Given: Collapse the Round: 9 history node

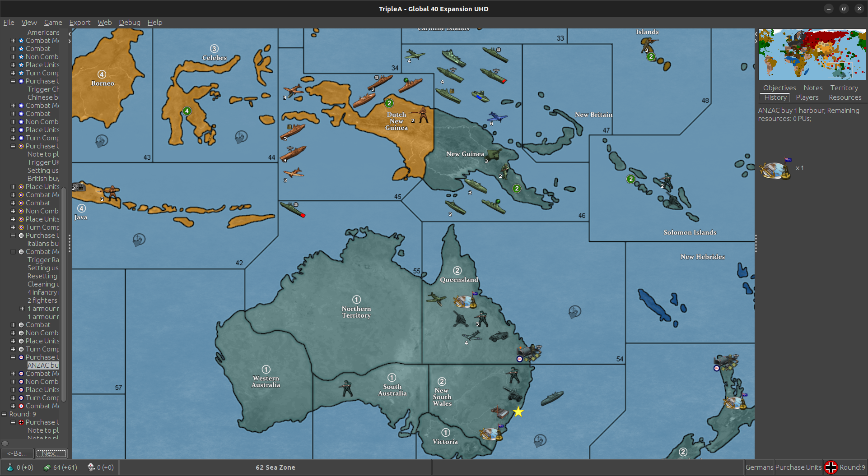Looking at the screenshot, I should 4,414.
